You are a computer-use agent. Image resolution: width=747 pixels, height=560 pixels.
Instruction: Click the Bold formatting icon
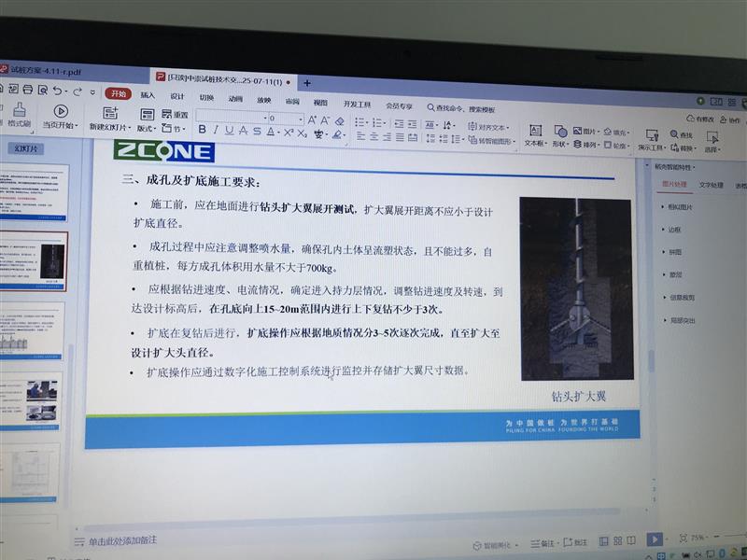click(x=202, y=131)
